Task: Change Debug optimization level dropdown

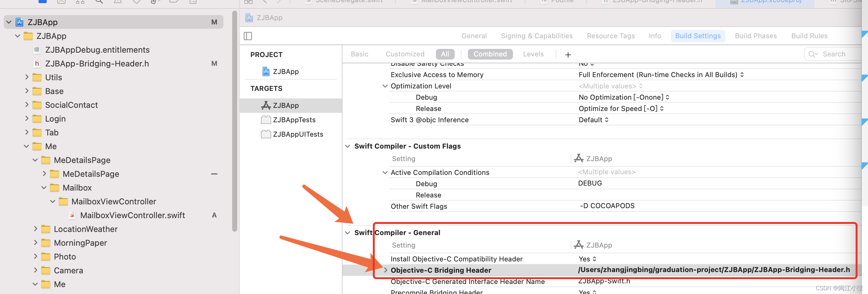Action: click(624, 97)
